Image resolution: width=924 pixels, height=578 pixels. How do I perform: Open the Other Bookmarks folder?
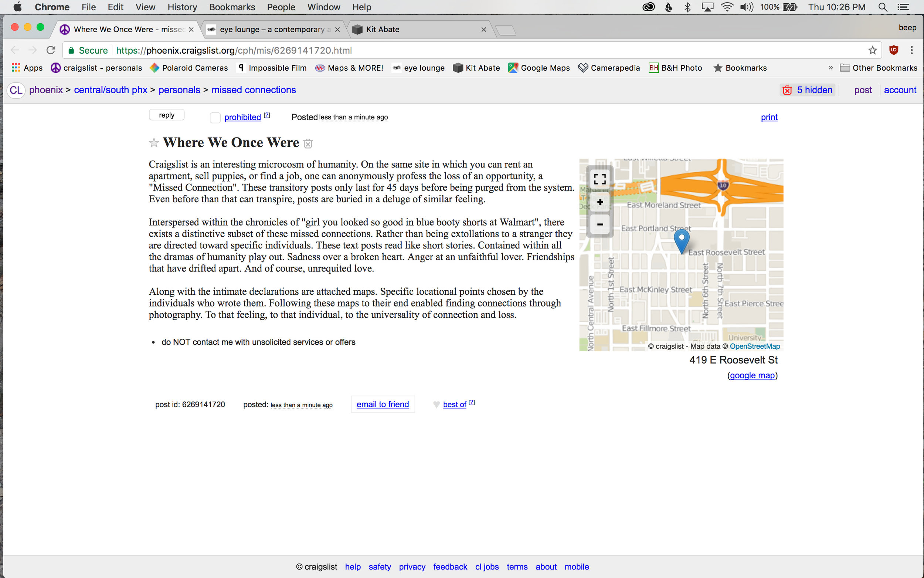point(878,68)
